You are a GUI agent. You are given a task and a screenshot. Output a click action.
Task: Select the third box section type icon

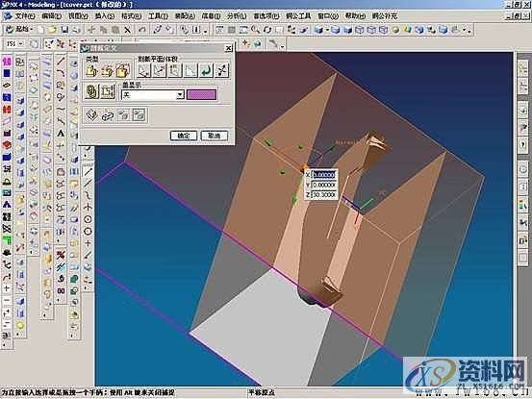122,70
